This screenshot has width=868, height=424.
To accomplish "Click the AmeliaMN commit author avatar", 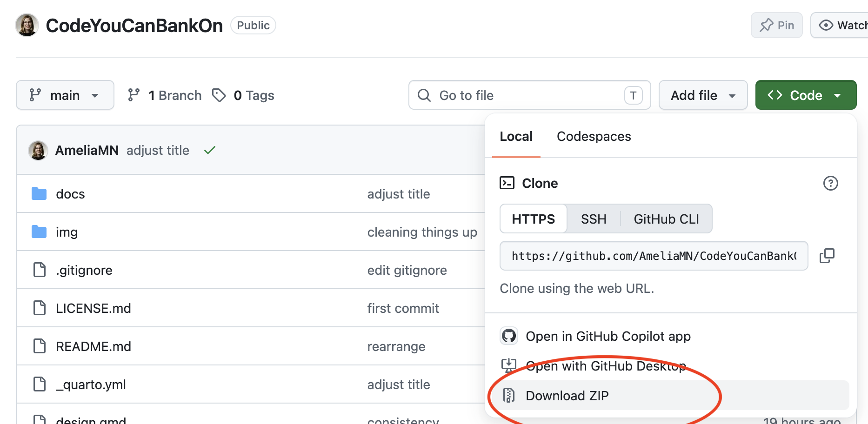I will (38, 150).
